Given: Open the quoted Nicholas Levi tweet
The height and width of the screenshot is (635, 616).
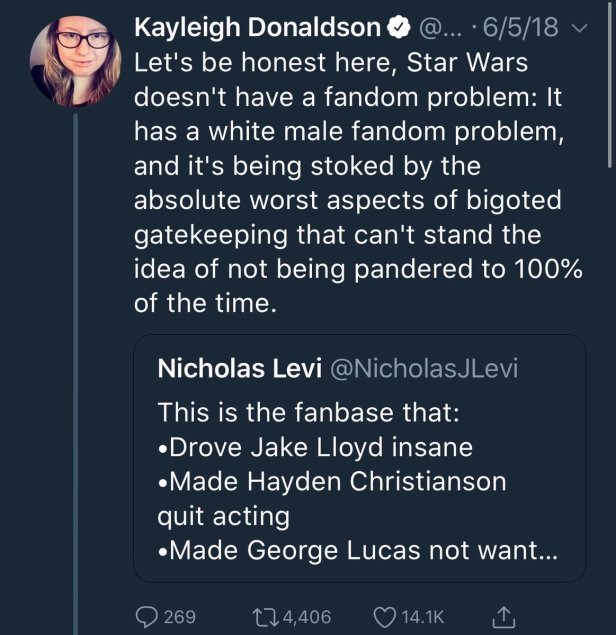Looking at the screenshot, I should 358,458.
